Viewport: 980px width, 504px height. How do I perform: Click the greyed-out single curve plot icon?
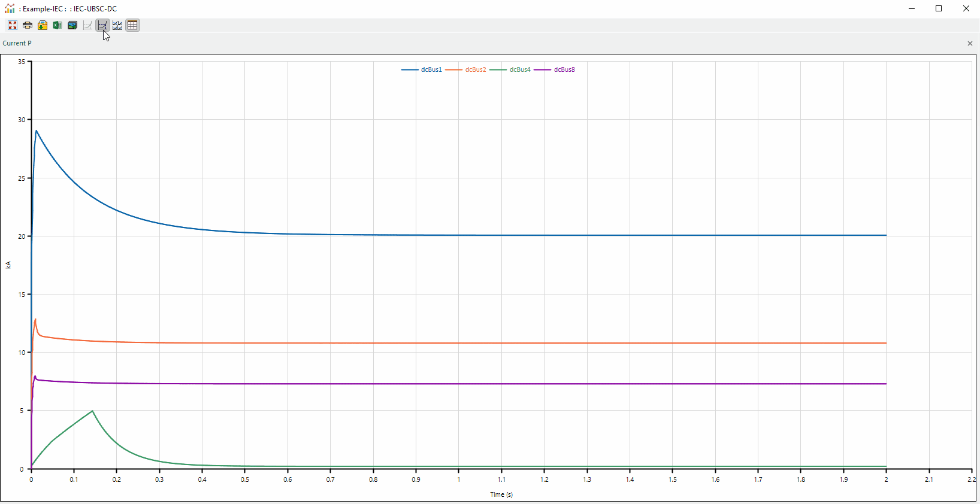[87, 25]
